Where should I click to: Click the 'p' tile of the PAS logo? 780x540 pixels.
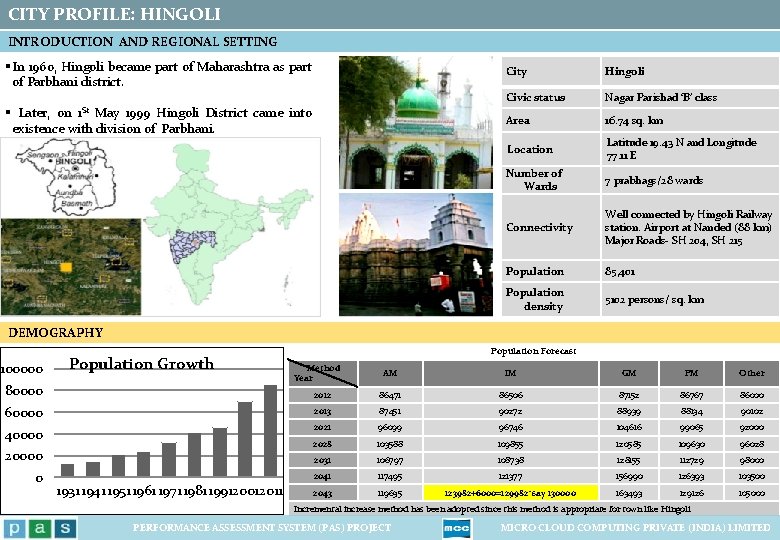point(15,528)
